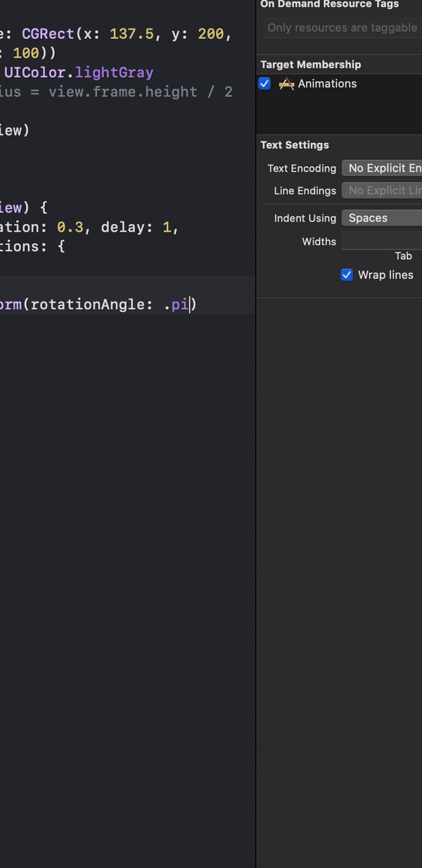Click the UIColor type in code
Image resolution: width=422 pixels, height=868 pixels.
click(35, 73)
